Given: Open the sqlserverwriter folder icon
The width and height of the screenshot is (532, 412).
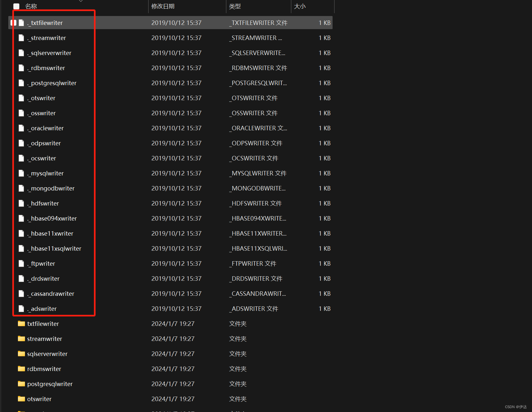Looking at the screenshot, I should (x=21, y=354).
